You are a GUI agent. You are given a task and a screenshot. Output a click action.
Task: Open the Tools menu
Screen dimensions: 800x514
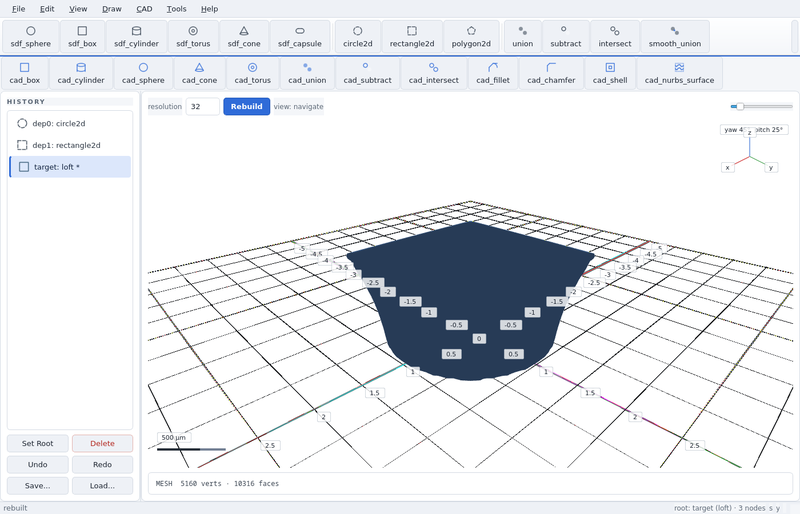[177, 9]
